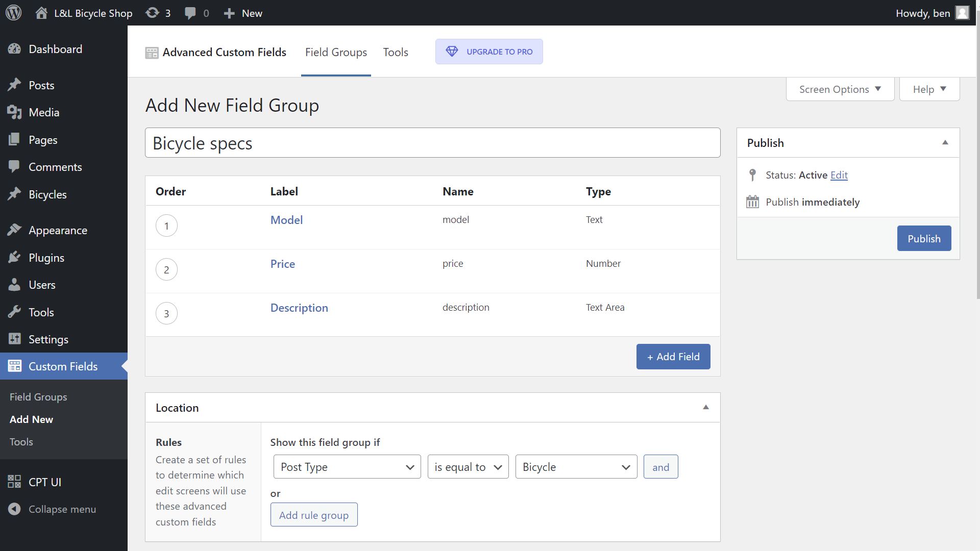Open the 'is equal to' operator dropdown
The image size is (980, 551).
[x=468, y=467]
